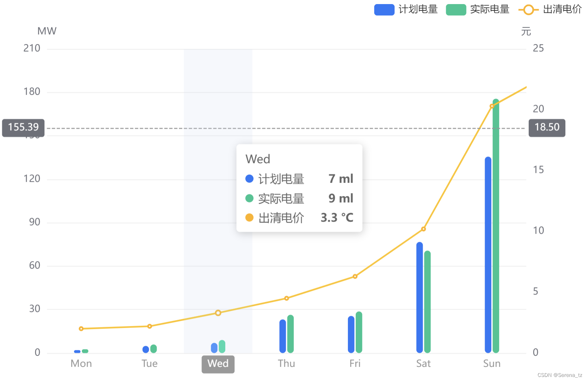Click the green 实际电量 legend swatch
The height and width of the screenshot is (381, 588).
tap(456, 10)
